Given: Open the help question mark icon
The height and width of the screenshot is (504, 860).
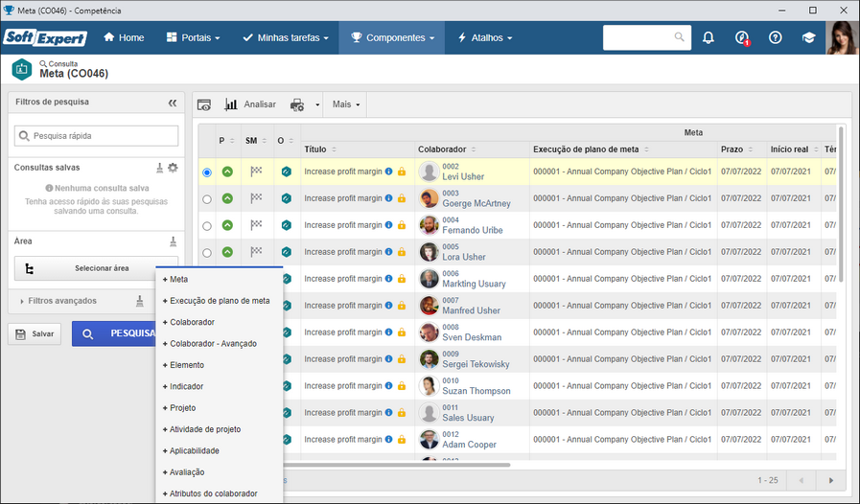Looking at the screenshot, I should pos(775,37).
